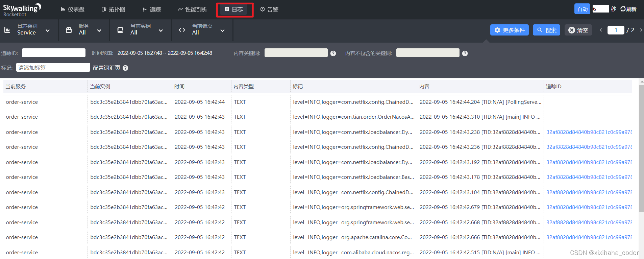Open trace ID link at 16:42:43.236 row
644x259 pixels.
(x=589, y=147)
